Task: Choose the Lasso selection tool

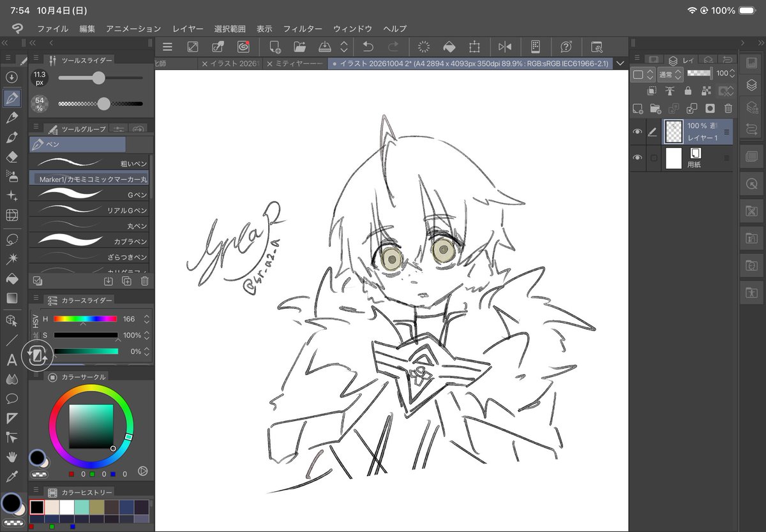Action: [x=11, y=240]
